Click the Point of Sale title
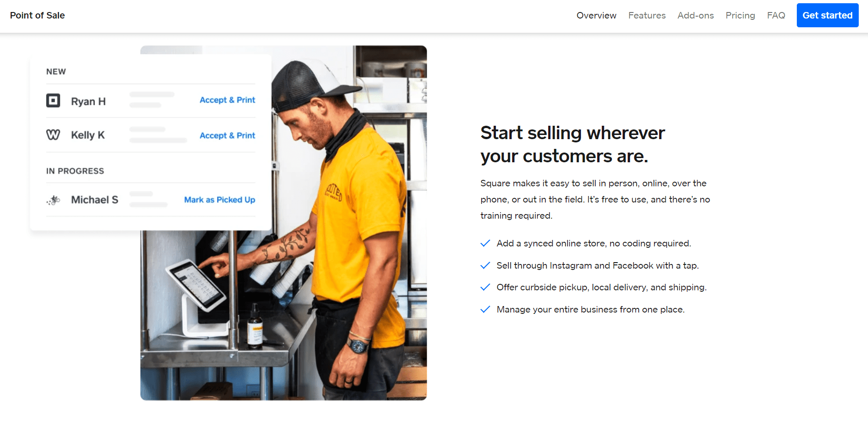Screen dimensions: 868x423 tap(37, 15)
